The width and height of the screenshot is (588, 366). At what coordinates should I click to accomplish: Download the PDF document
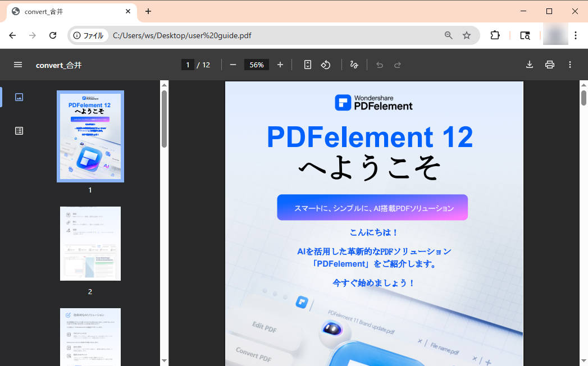(x=529, y=65)
